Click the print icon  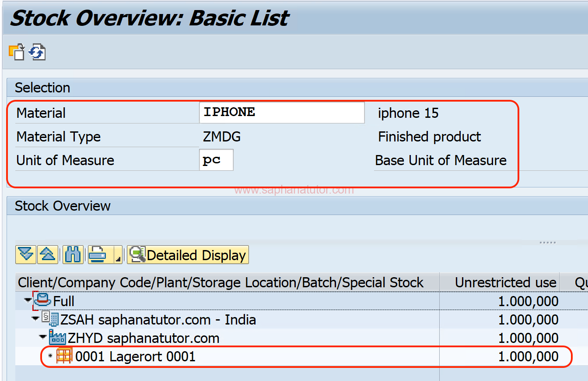(x=98, y=254)
